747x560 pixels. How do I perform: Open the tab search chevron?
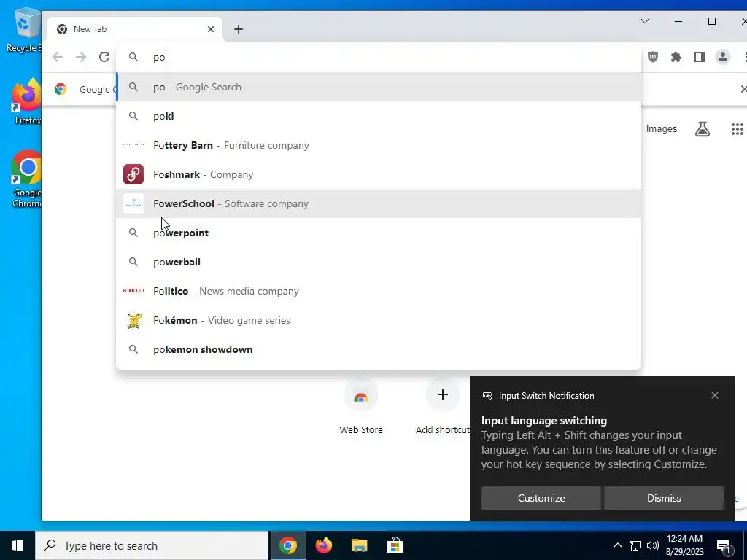tap(645, 21)
